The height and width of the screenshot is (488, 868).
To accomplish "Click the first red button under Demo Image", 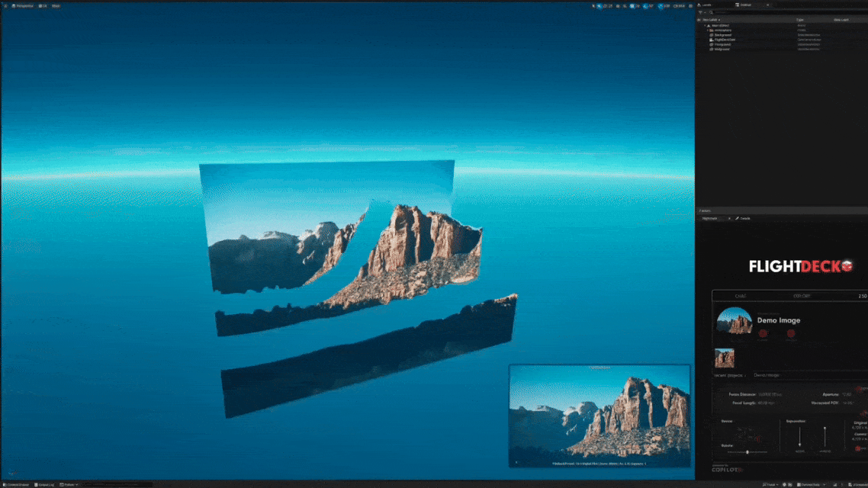I will [x=763, y=334].
